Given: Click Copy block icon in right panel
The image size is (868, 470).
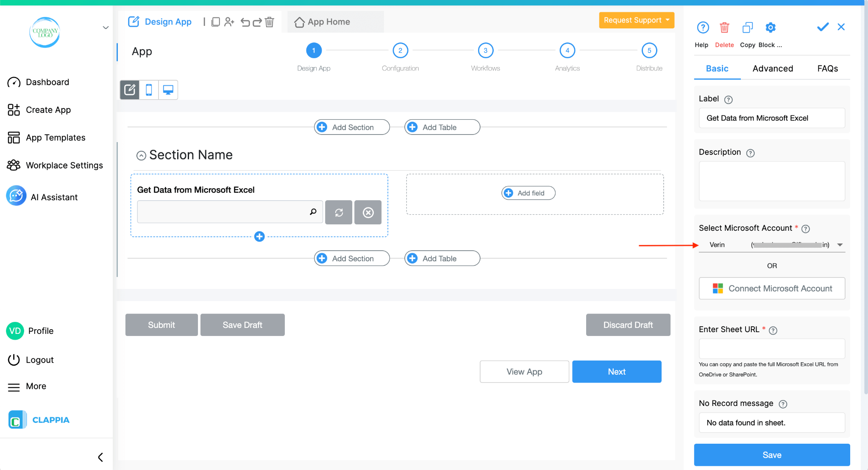Looking at the screenshot, I should click(748, 28).
